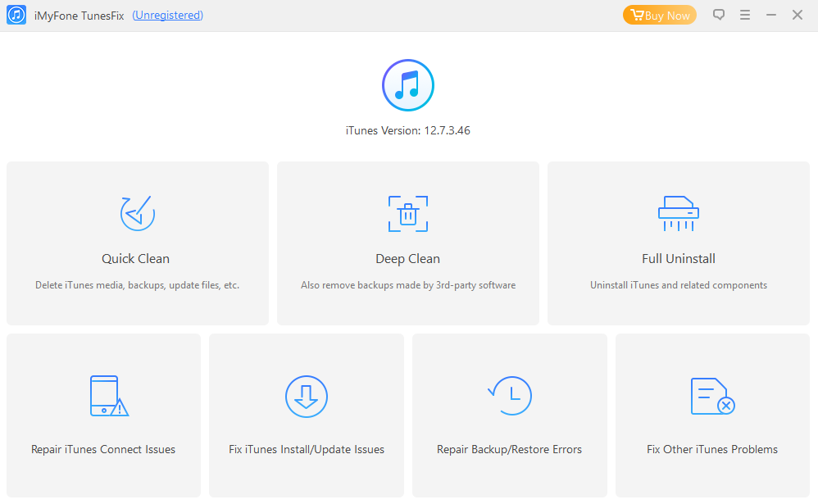Viewport: 818px width, 504px height.
Task: Choose the Install/Update download arrow icon
Action: pos(307,397)
